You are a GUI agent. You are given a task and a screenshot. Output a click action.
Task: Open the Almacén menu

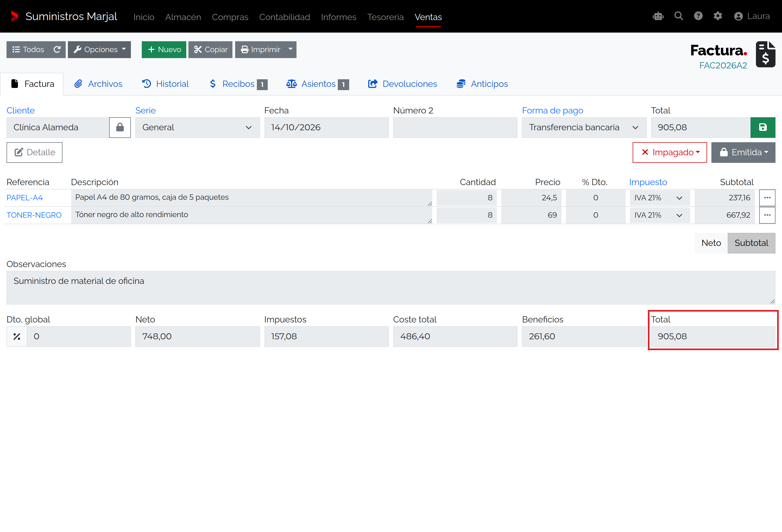tap(183, 17)
